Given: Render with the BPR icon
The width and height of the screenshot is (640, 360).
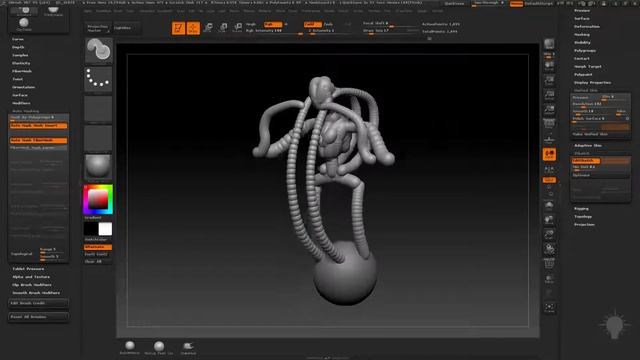Looking at the screenshot, I should pos(549,44).
